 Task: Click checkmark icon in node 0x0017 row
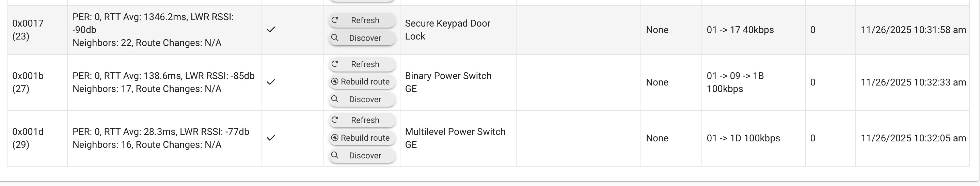(x=271, y=30)
